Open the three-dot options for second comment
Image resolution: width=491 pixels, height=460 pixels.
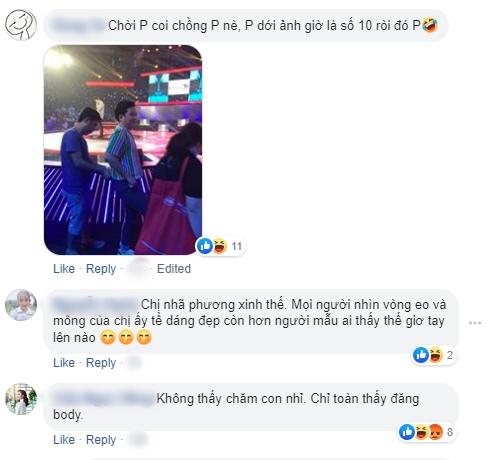475,323
